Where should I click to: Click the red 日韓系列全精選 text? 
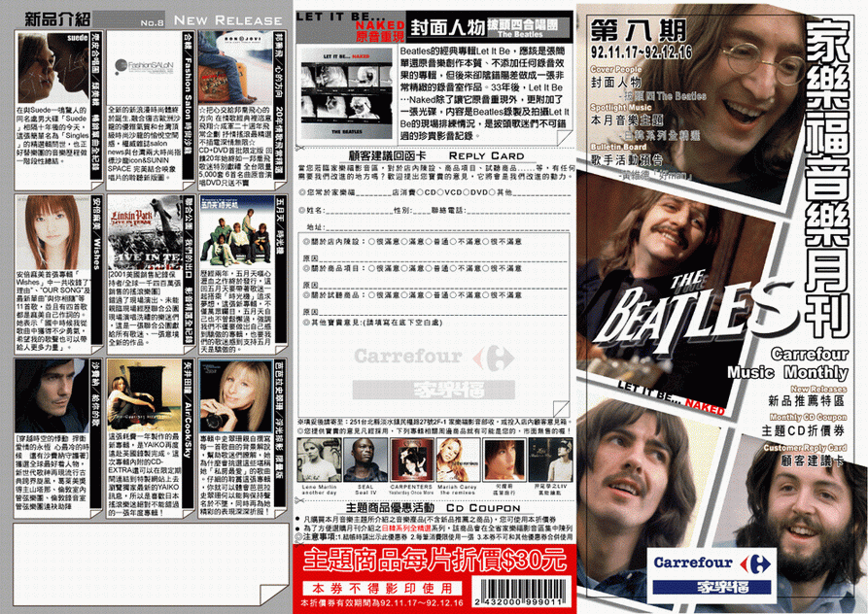coord(407,529)
